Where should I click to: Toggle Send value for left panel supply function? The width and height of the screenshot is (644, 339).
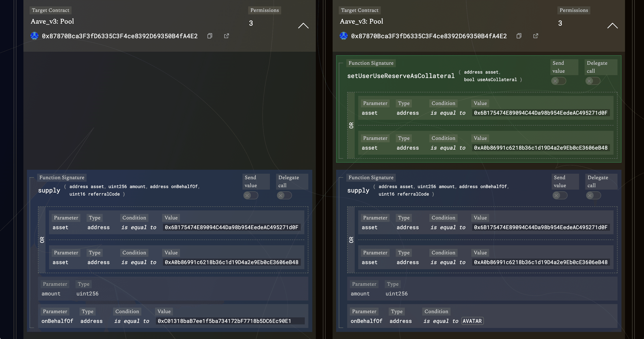click(x=251, y=195)
